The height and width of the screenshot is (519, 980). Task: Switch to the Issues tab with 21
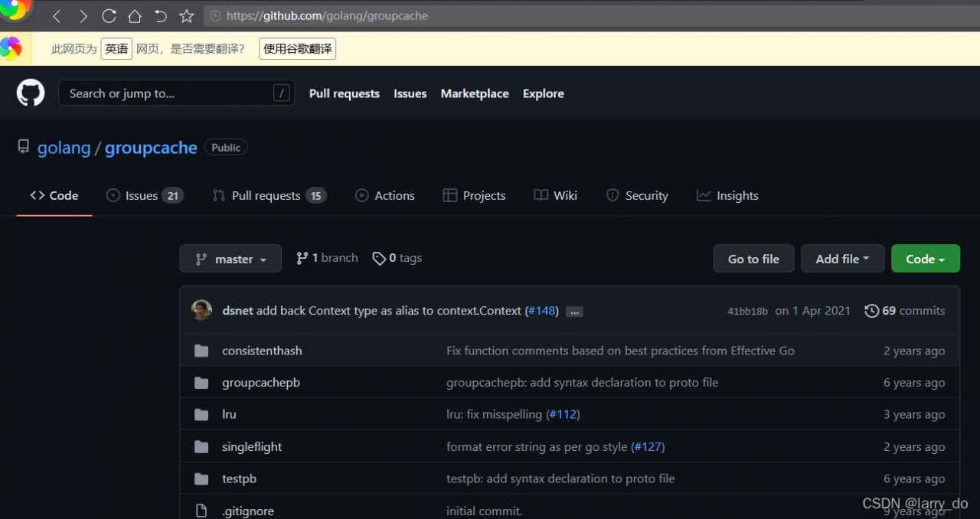click(x=145, y=196)
